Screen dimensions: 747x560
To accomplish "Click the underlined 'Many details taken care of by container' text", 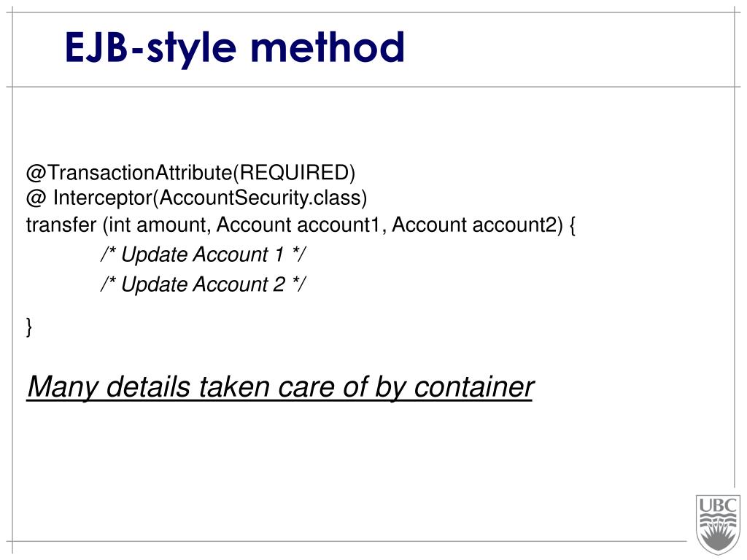I will tap(280, 386).
